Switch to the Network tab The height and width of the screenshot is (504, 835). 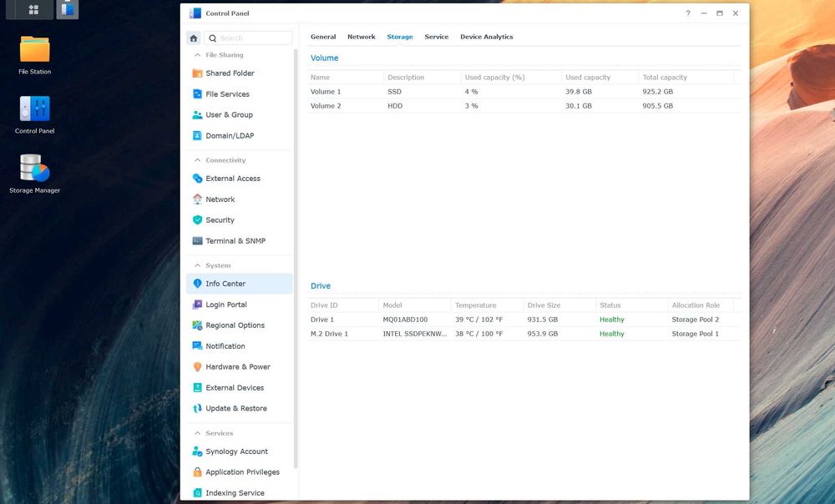(361, 37)
